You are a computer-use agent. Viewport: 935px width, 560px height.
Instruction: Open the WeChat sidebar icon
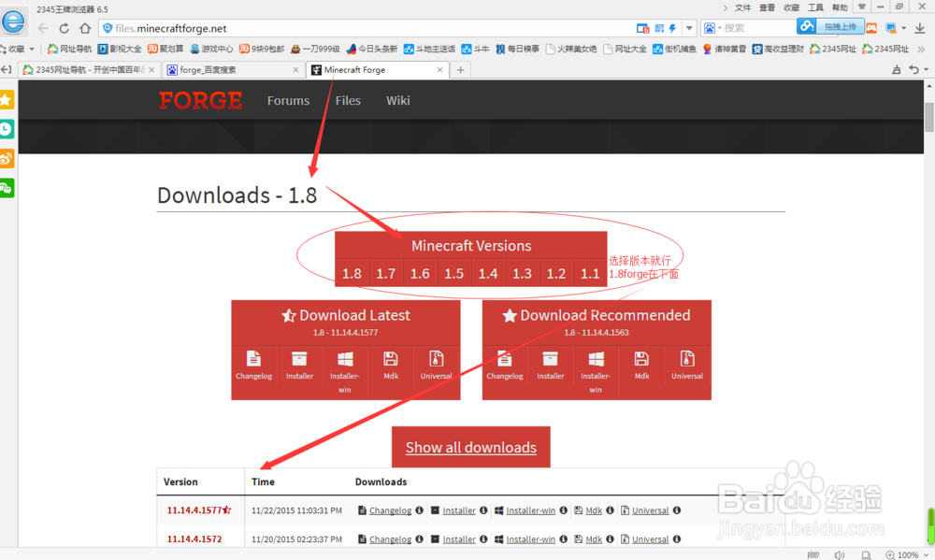pyautogui.click(x=7, y=188)
